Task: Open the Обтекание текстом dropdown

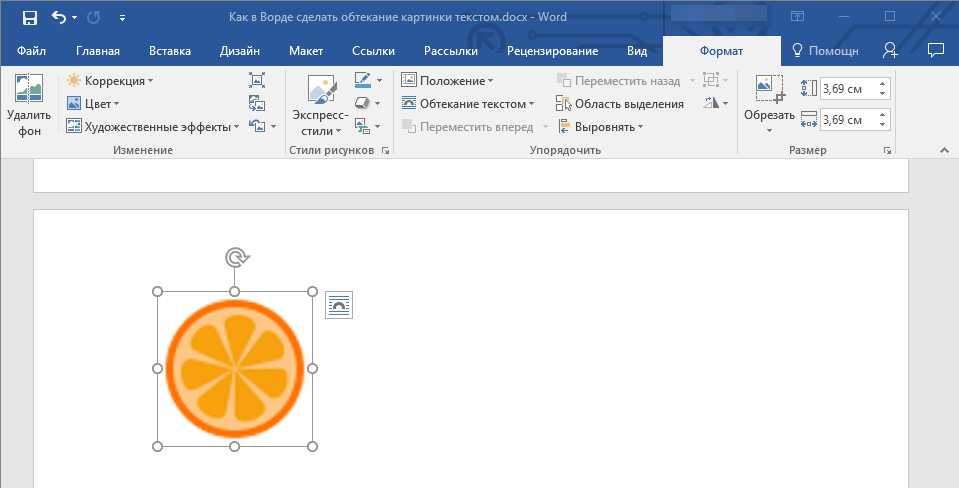Action: click(x=468, y=103)
